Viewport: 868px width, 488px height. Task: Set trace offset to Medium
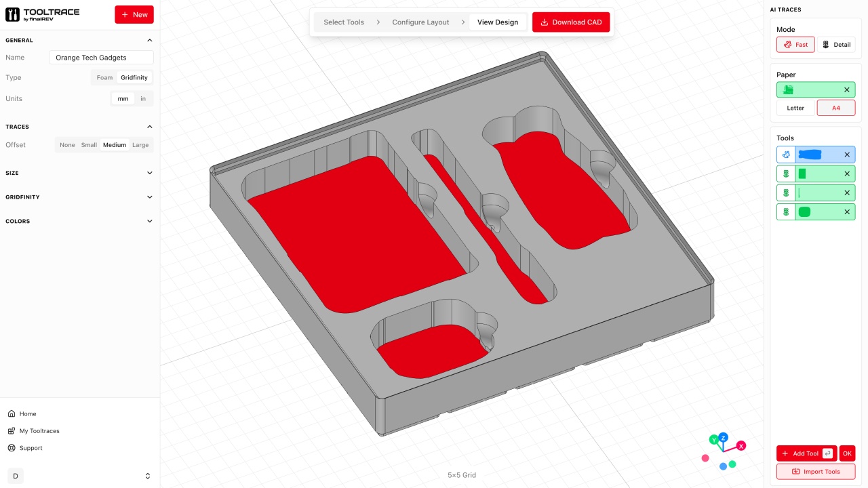click(x=115, y=145)
